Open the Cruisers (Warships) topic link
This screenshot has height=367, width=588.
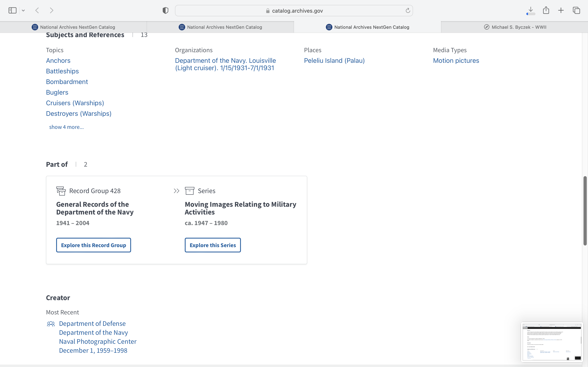point(75,103)
